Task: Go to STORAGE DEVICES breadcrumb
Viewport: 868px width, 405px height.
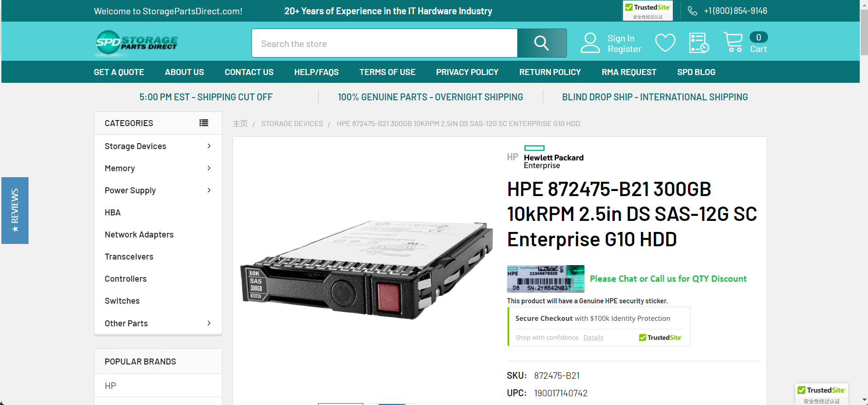Action: (x=292, y=123)
